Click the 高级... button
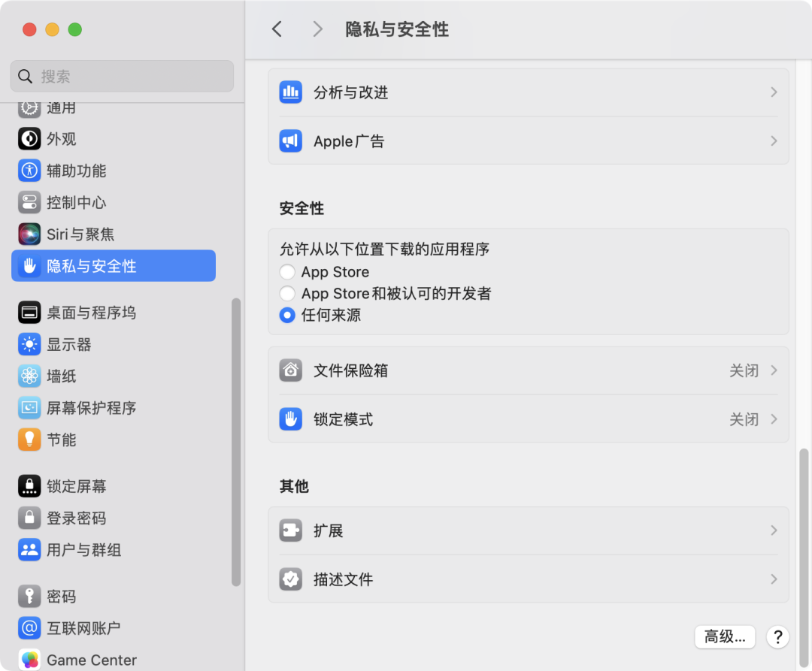This screenshot has width=812, height=671. coord(724,636)
